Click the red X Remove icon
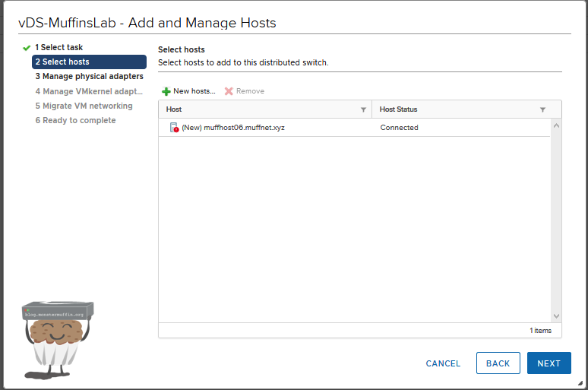 pyautogui.click(x=229, y=91)
